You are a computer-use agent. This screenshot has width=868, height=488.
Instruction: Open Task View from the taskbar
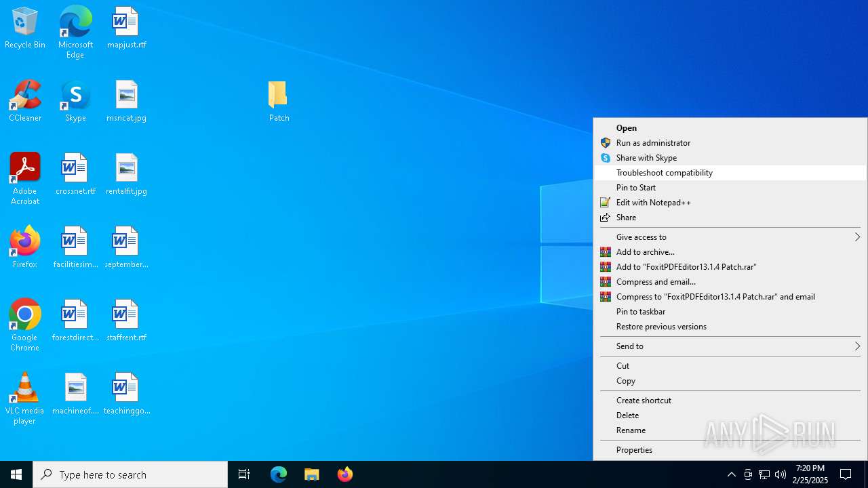(244, 474)
